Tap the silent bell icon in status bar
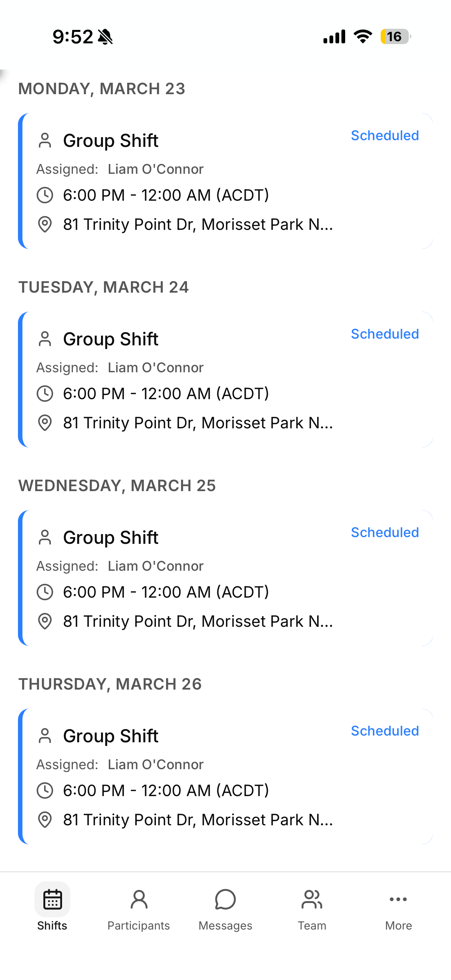The height and width of the screenshot is (980, 451). pyautogui.click(x=105, y=37)
